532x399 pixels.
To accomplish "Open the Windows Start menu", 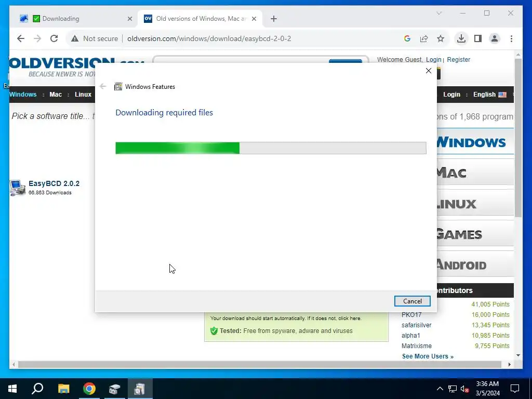I will pos(12,389).
